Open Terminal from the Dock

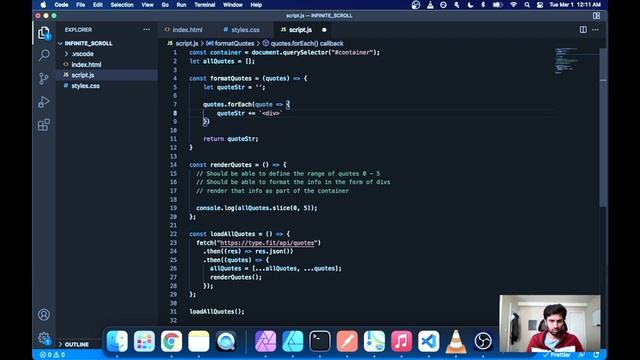(x=320, y=341)
